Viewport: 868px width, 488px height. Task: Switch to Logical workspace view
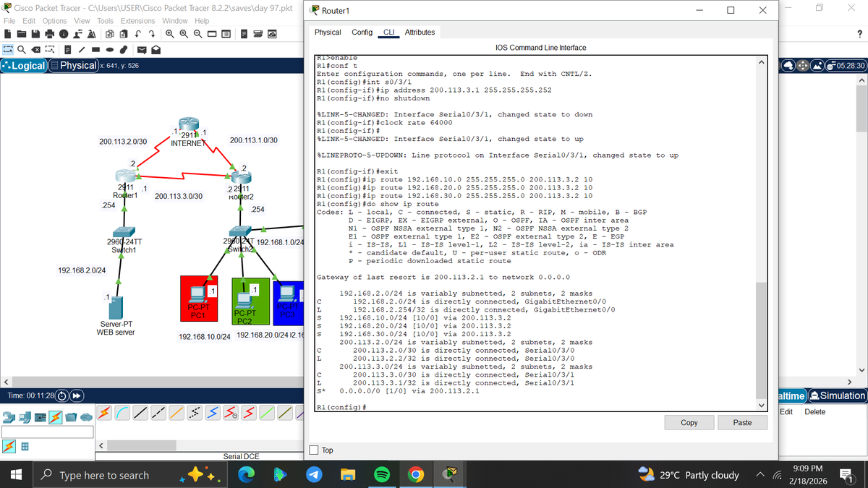24,65
